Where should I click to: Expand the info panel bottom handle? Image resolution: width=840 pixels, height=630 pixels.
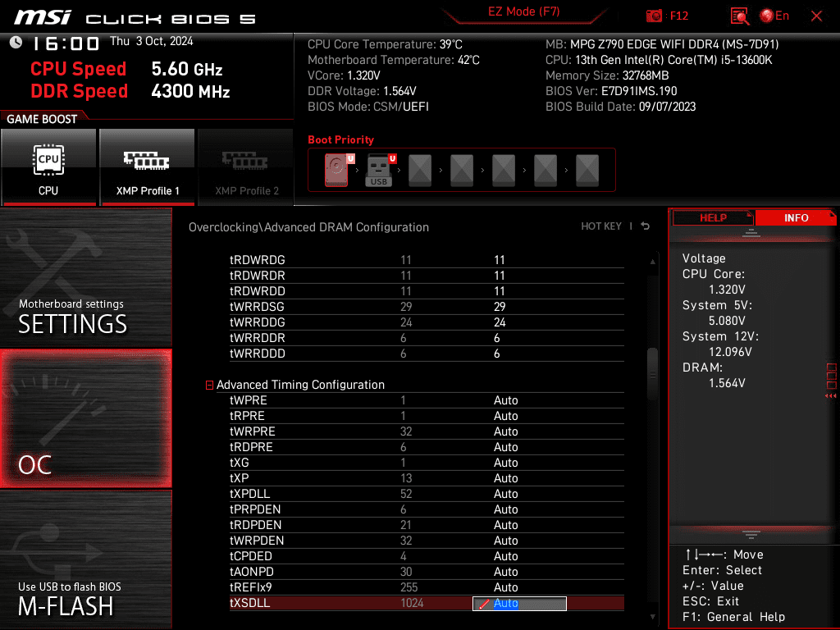751,535
